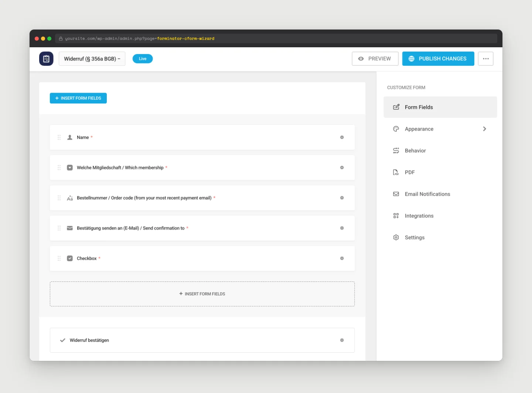Click drag handle of Bestätigung senden field

59,228
